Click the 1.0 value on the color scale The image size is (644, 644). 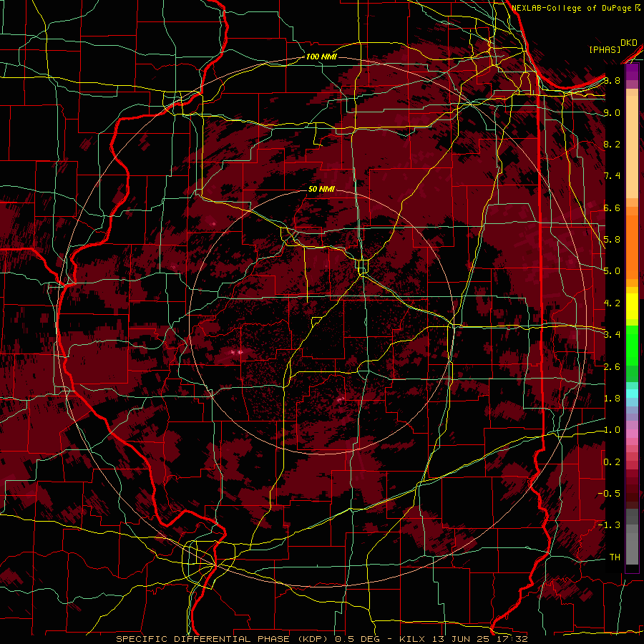[612, 430]
